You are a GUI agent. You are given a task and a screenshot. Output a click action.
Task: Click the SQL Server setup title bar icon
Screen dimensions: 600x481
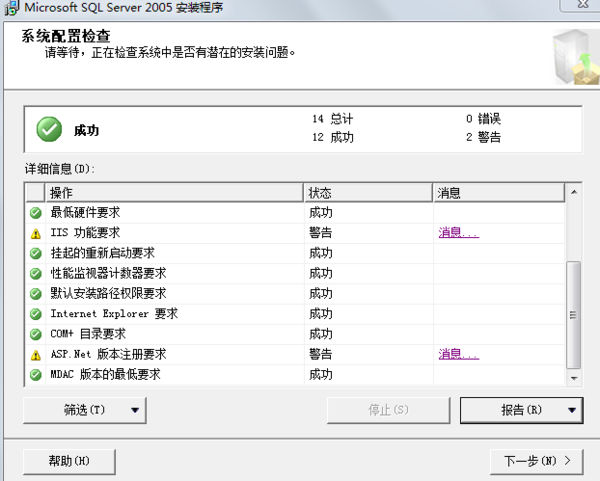pyautogui.click(x=11, y=8)
